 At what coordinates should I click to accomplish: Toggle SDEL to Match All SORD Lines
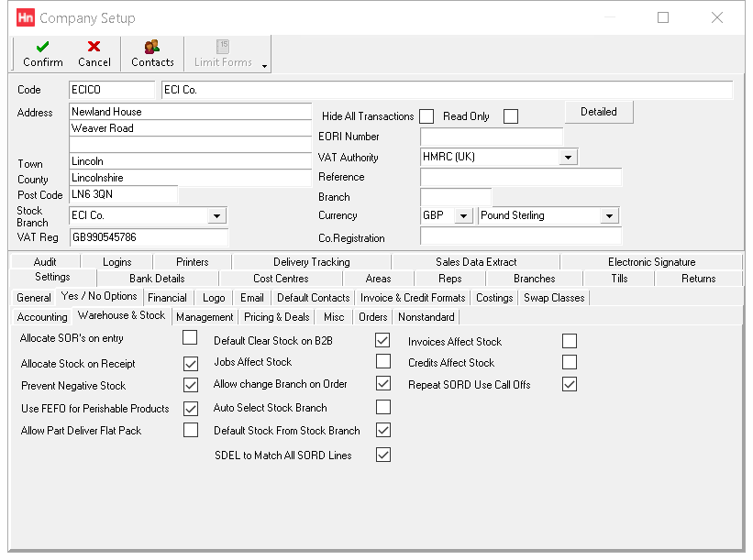(383, 455)
